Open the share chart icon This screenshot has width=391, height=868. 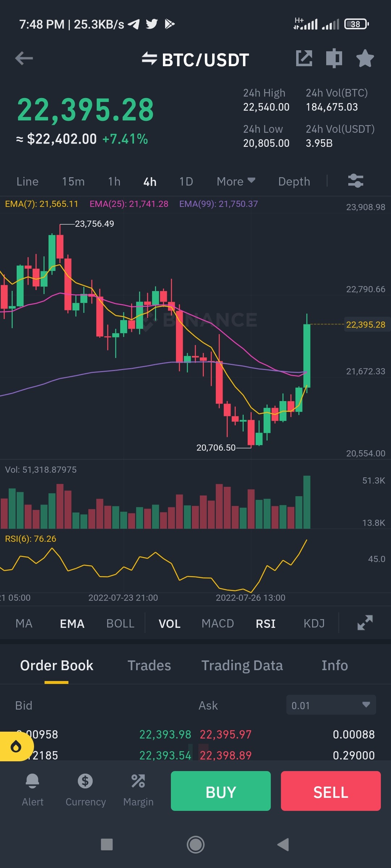point(304,58)
